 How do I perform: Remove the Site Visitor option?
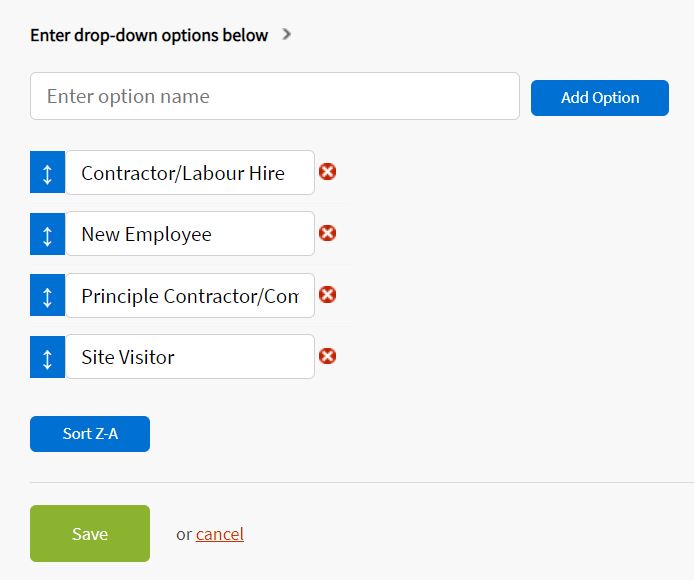pos(327,356)
